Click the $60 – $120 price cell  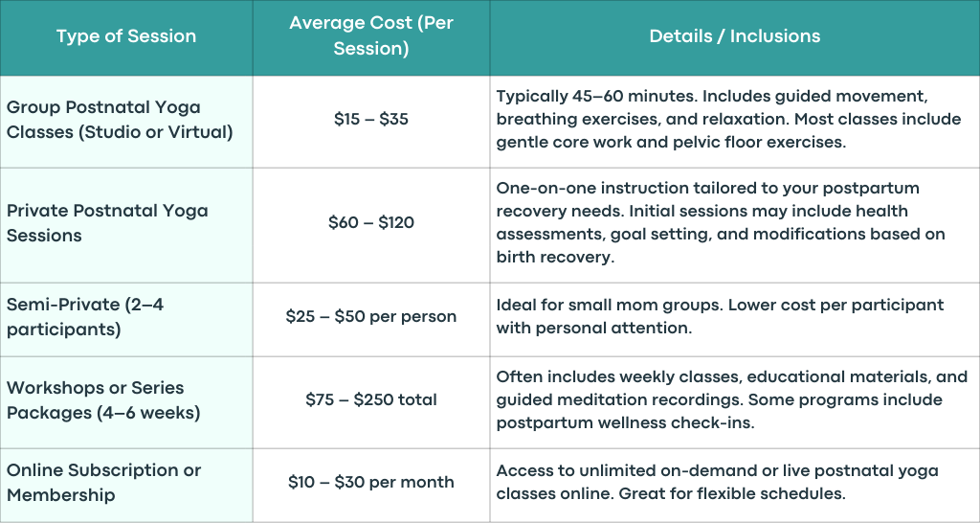[371, 223]
